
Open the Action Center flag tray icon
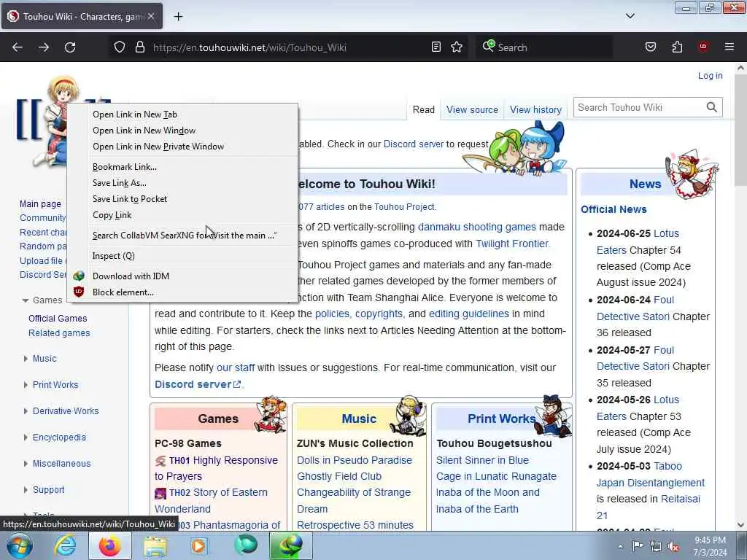pos(638,545)
